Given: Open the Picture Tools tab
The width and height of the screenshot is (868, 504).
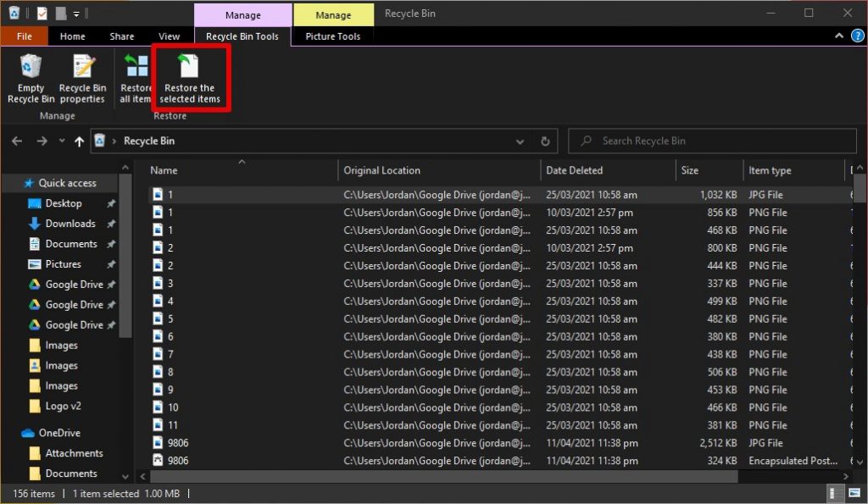Looking at the screenshot, I should pos(332,36).
